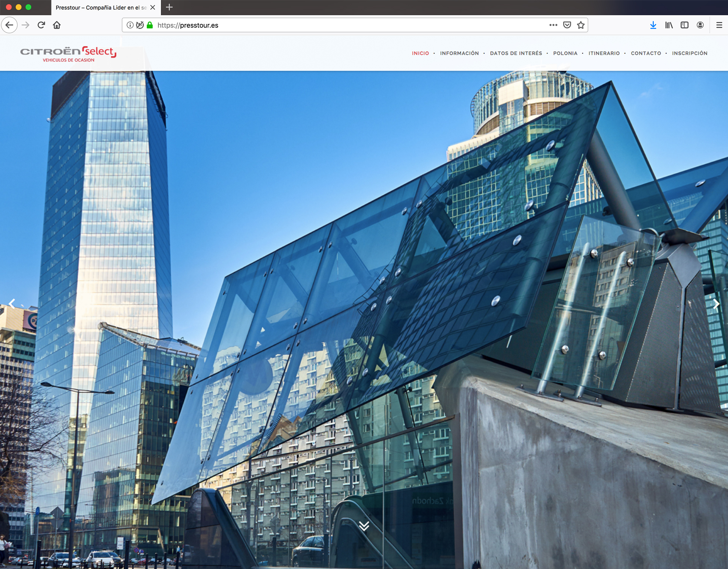The height and width of the screenshot is (569, 728).
Task: Open the Library bookmarks icon
Action: coord(669,25)
